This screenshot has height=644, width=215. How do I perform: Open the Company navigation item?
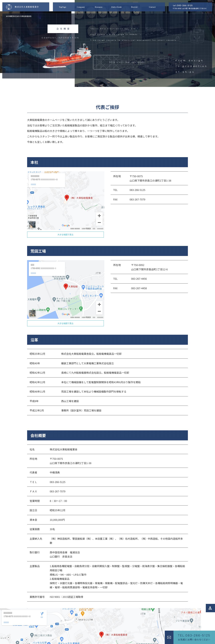[x=81, y=7]
